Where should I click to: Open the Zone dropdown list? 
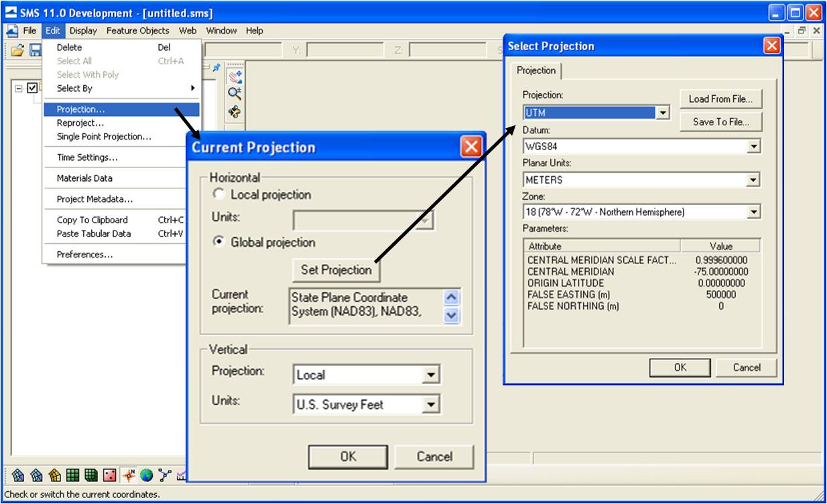click(642, 212)
